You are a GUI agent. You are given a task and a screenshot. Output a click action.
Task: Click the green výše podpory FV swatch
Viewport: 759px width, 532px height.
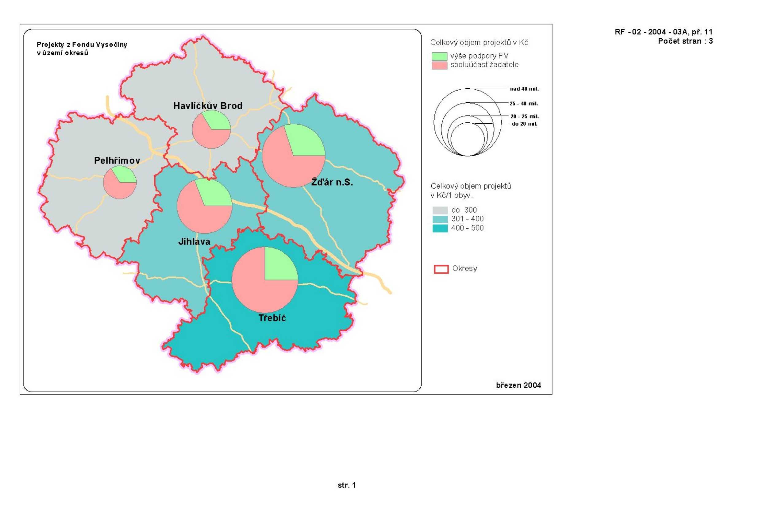(x=439, y=56)
